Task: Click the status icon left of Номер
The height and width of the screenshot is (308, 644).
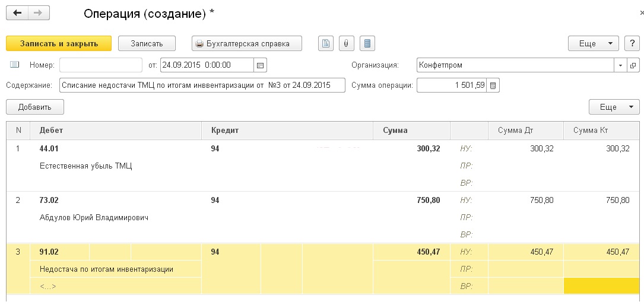Action: (x=14, y=65)
